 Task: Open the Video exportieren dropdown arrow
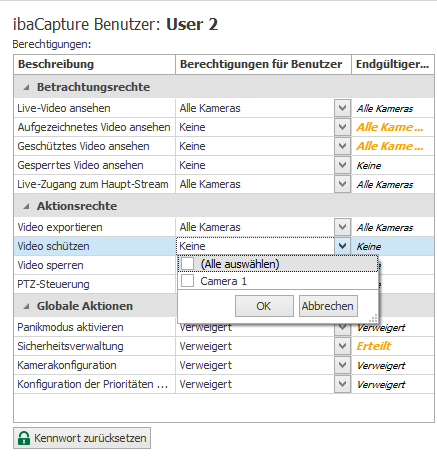click(342, 227)
